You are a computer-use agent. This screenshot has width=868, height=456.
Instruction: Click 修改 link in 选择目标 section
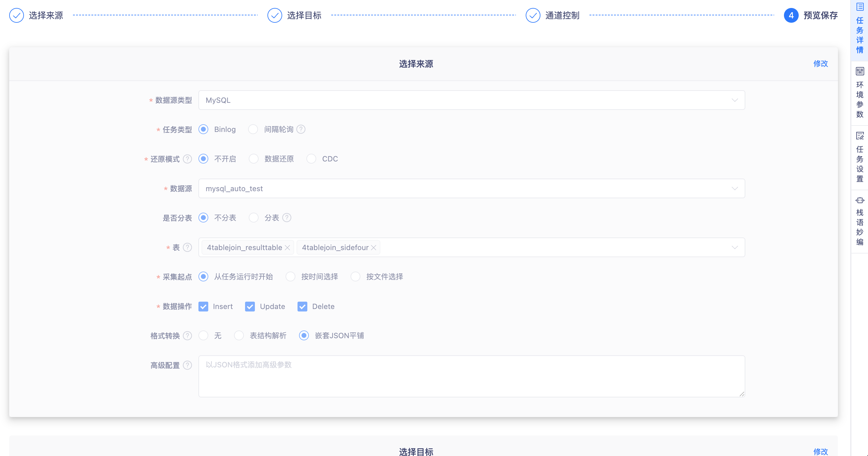(x=820, y=452)
